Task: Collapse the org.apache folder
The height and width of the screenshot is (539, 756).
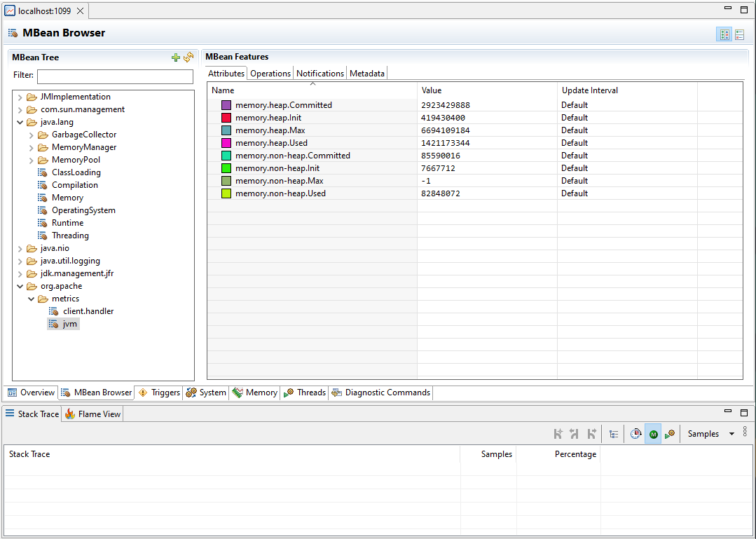Action: pos(20,285)
